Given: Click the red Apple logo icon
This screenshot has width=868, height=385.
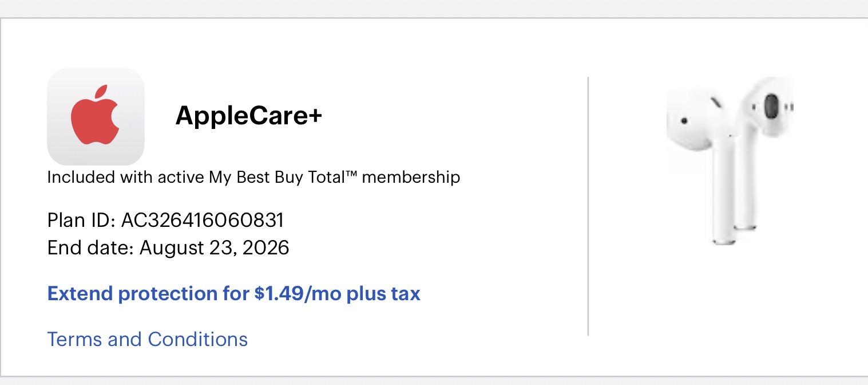Looking at the screenshot, I should (x=95, y=115).
